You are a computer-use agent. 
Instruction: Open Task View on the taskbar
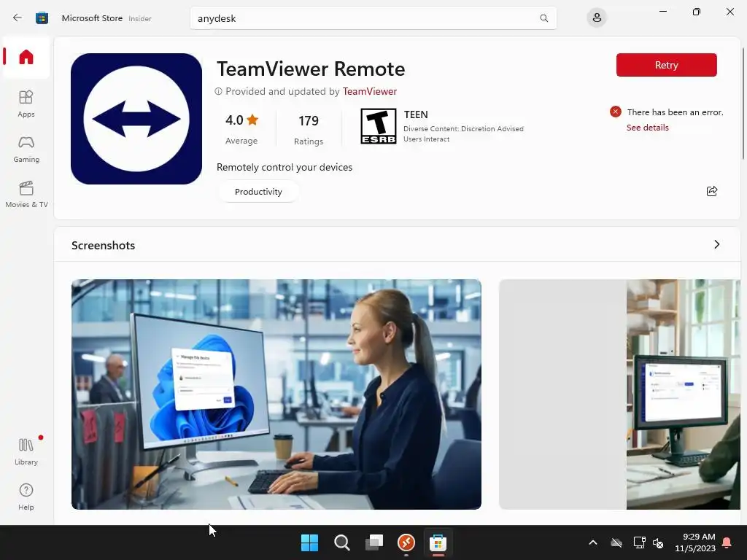374,542
